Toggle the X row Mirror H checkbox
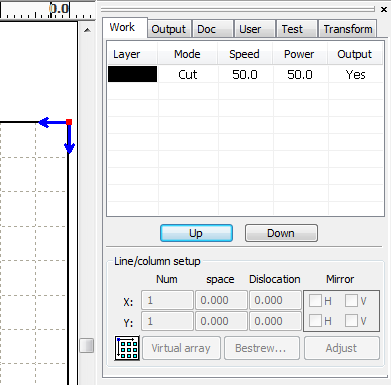 (315, 301)
